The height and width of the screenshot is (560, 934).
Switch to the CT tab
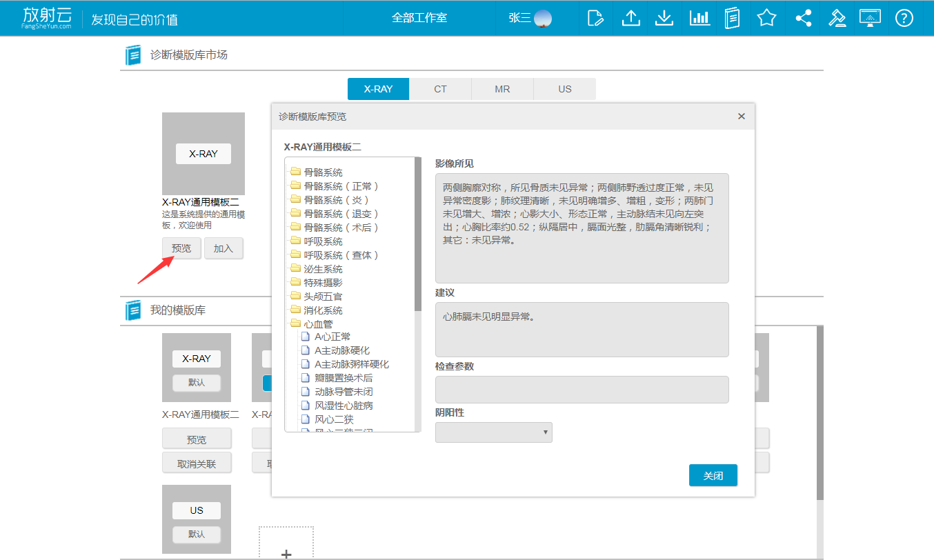[440, 89]
